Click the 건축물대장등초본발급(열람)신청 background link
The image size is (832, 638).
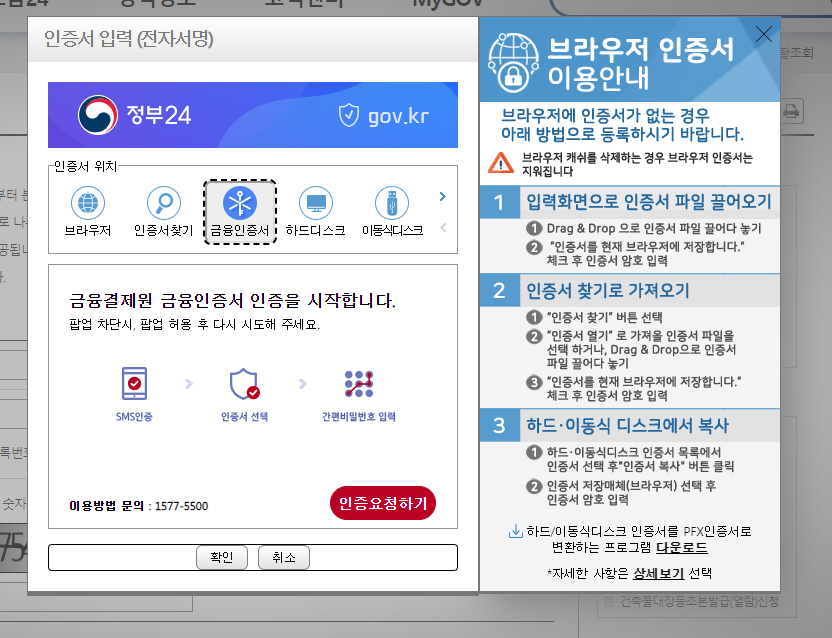(699, 601)
